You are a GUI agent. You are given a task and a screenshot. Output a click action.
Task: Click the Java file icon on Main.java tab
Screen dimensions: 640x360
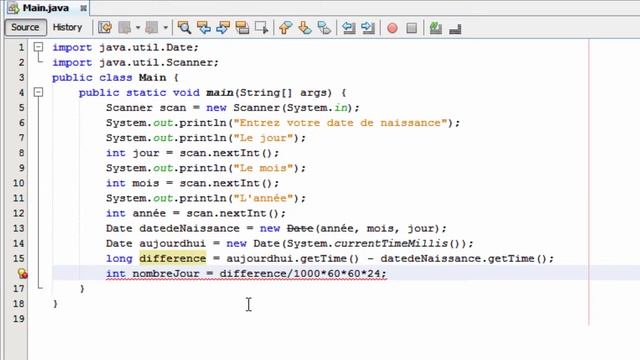tap(14, 8)
